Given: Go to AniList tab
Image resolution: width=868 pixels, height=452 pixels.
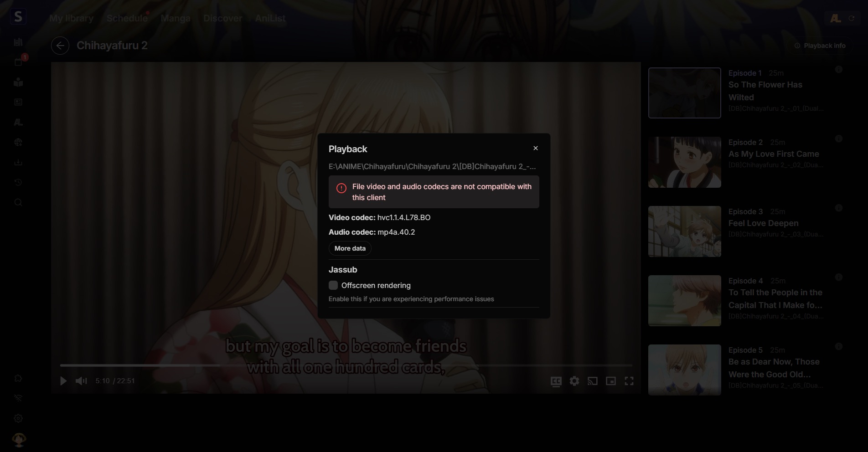Looking at the screenshot, I should (270, 18).
